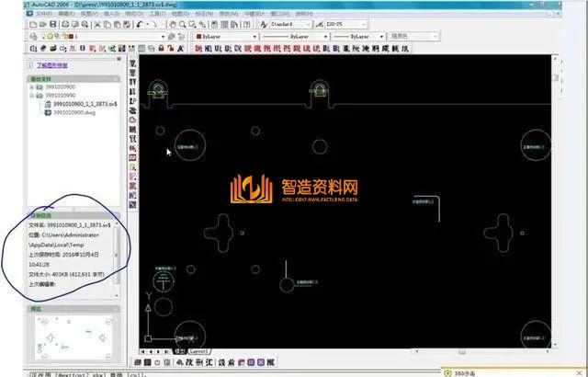
Task: Click the Text Style icon beside Standard
Action: pos(264,25)
